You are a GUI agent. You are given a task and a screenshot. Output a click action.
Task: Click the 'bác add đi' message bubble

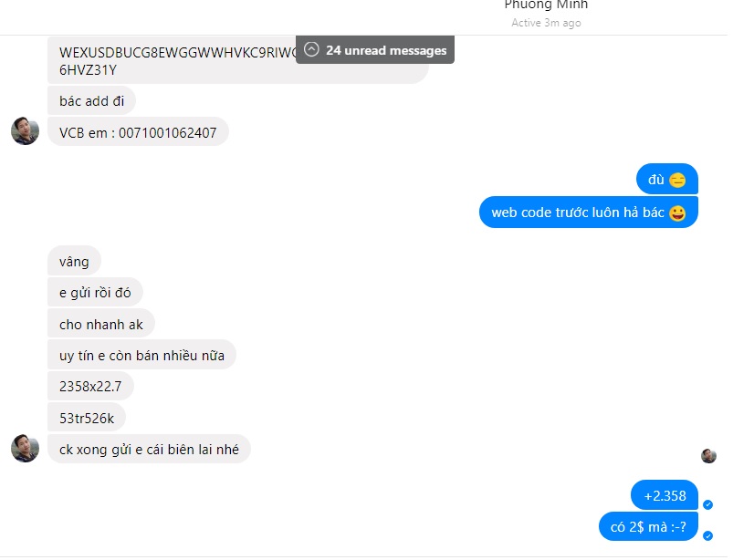91,100
